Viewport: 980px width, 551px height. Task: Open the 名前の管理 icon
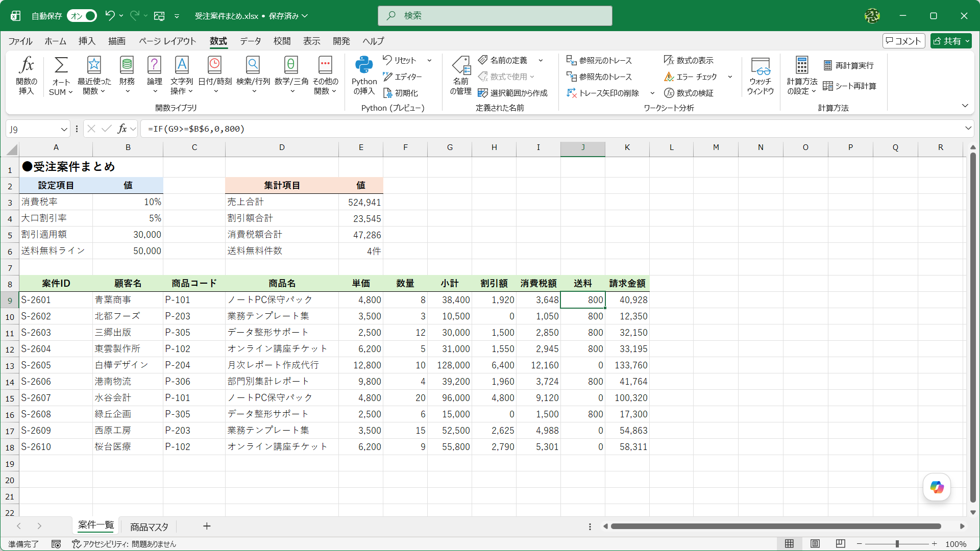pyautogui.click(x=460, y=76)
